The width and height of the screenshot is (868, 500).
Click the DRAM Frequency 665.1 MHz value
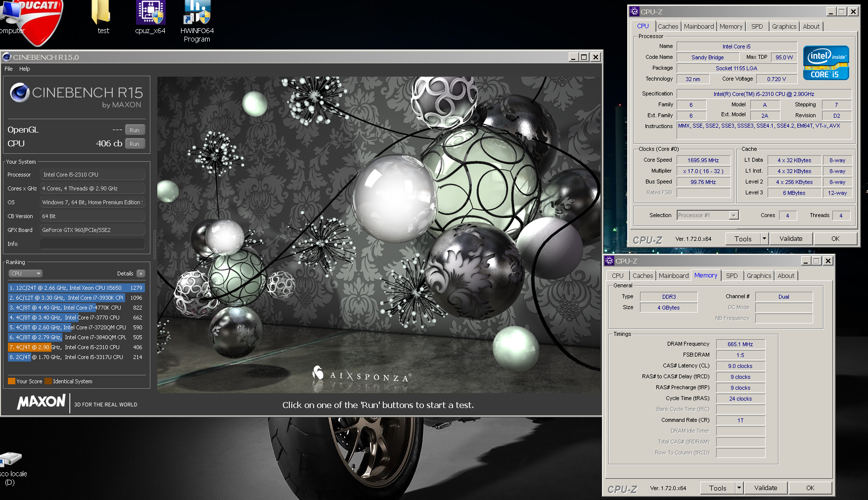coord(740,344)
